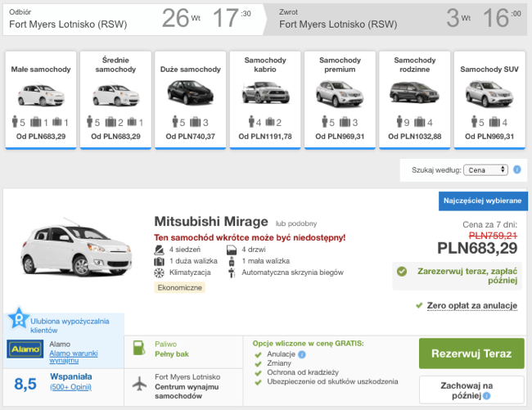Click the small bag icon by 1 mała walizka
The height and width of the screenshot is (410, 532).
pyautogui.click(x=232, y=261)
